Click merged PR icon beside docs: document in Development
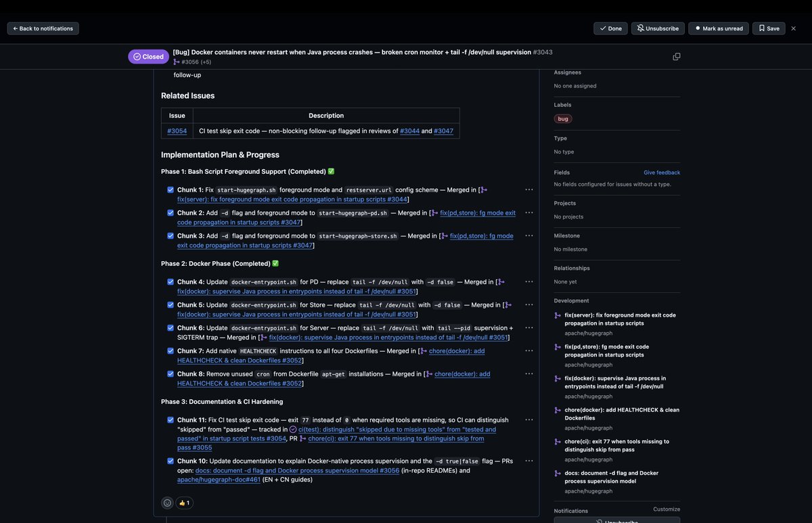Screen dimensions: 812x523 click(558, 473)
